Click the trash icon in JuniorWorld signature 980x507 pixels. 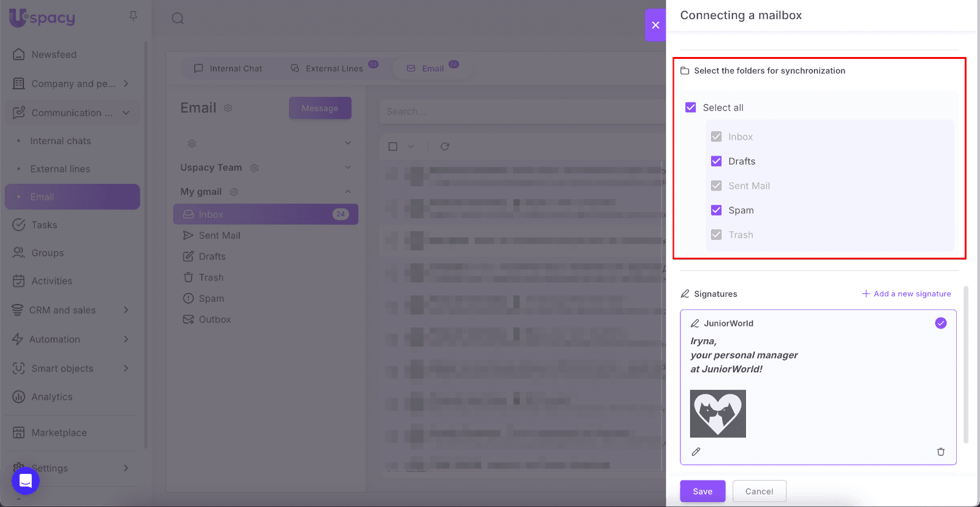[x=940, y=452]
